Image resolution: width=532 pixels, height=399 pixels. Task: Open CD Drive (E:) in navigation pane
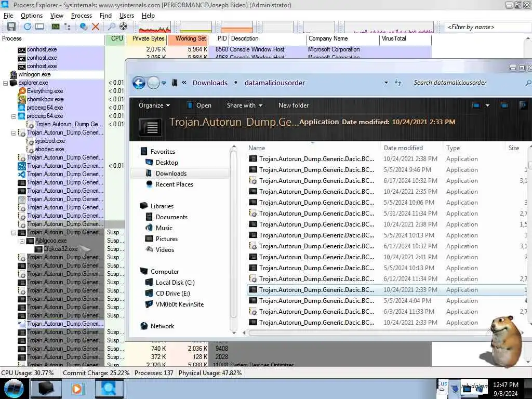point(172,294)
